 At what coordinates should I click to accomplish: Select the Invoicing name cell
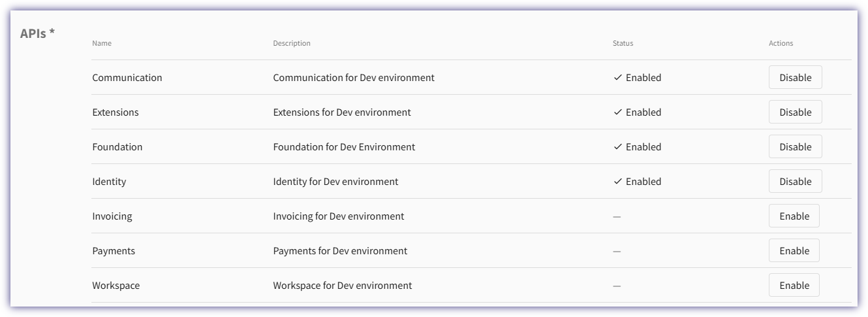click(112, 216)
